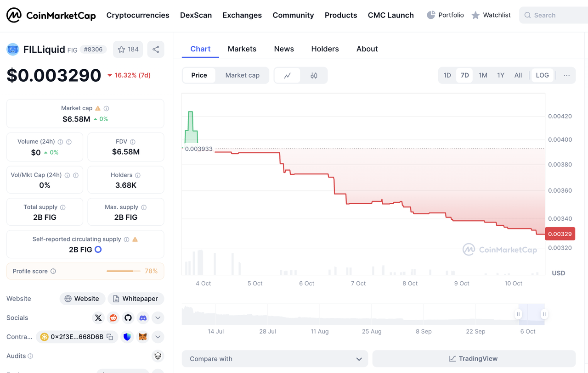This screenshot has height=373, width=588.
Task: Open the Discord social link
Action: click(143, 317)
